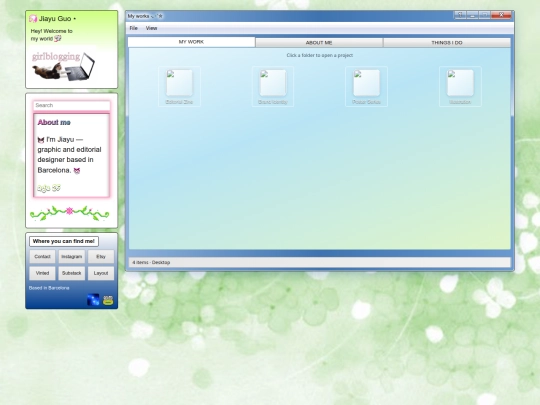Click the help button in My works title bar
The image size is (540, 405).
[x=460, y=15]
